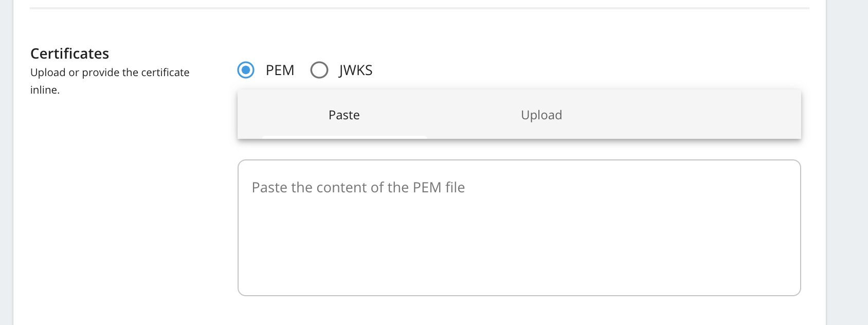The width and height of the screenshot is (868, 325).
Task: Select the PEM certificate format option
Action: tap(246, 70)
